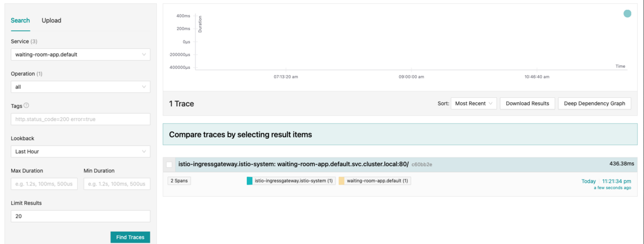Open the istio-ingressgateway trace result title
The image size is (644, 244).
[293, 164]
